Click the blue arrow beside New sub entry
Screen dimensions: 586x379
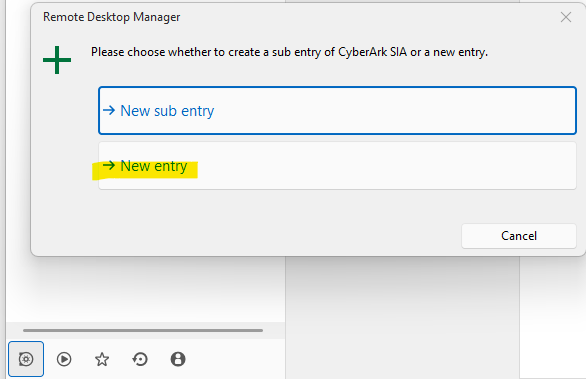point(109,110)
